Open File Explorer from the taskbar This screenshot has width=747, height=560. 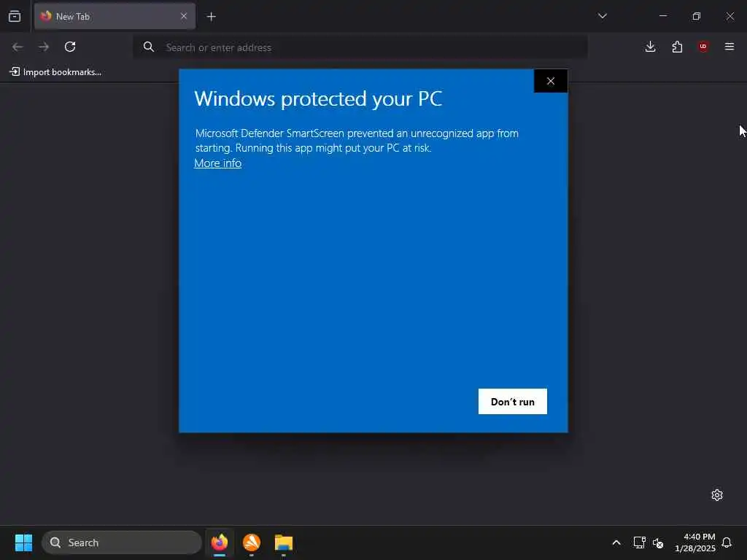pyautogui.click(x=284, y=542)
